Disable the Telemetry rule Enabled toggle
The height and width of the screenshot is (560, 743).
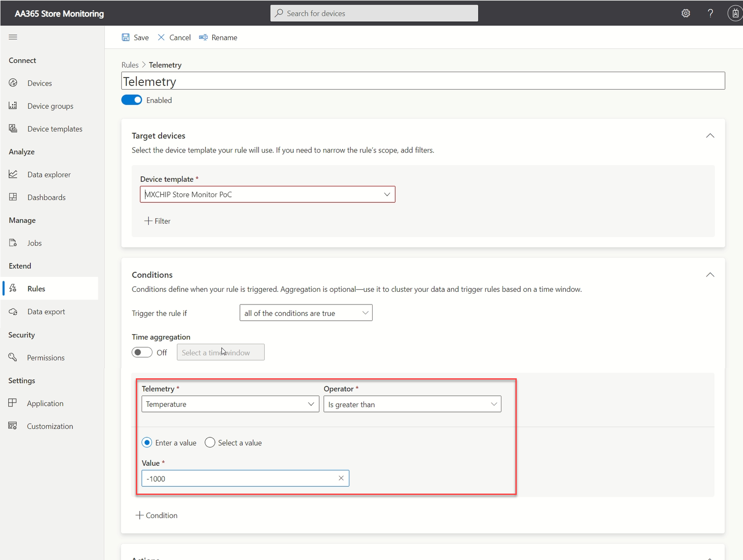pyautogui.click(x=131, y=100)
